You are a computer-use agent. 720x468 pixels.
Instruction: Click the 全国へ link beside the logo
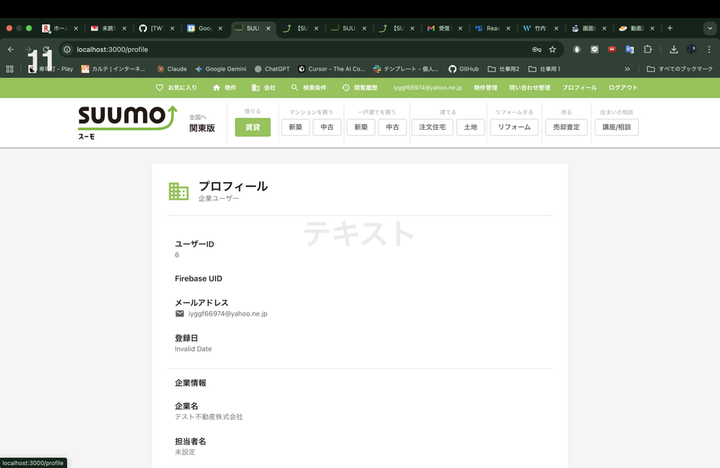click(198, 118)
